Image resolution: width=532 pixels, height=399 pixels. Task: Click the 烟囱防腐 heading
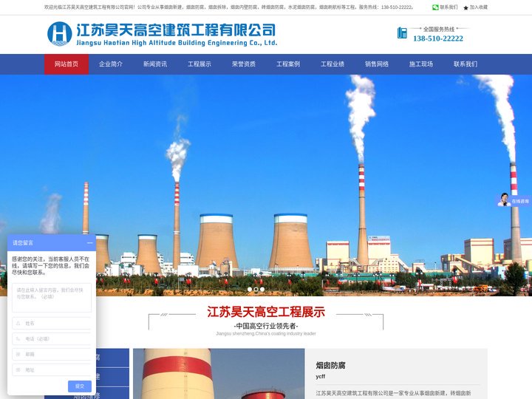(x=330, y=366)
